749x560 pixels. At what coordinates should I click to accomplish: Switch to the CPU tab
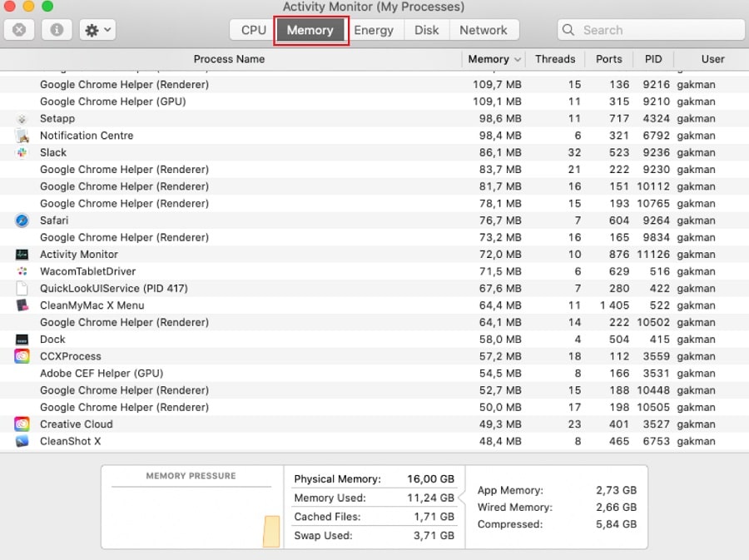click(253, 30)
